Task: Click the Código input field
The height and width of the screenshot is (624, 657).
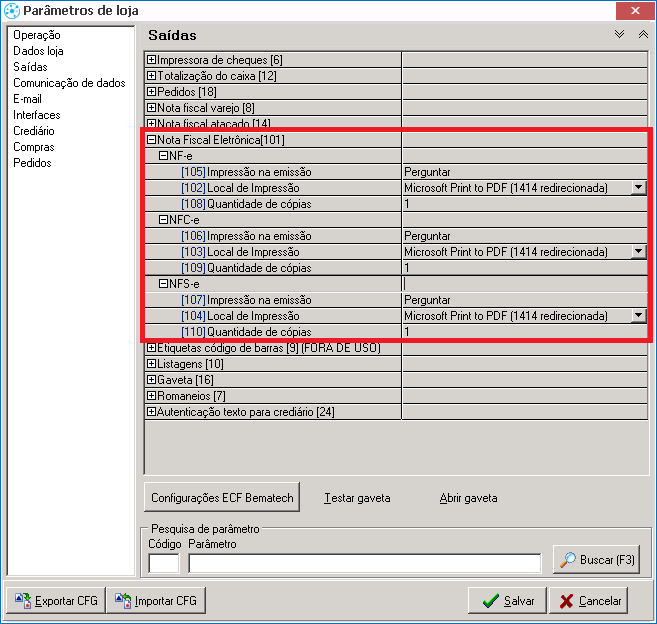Action: tap(163, 563)
